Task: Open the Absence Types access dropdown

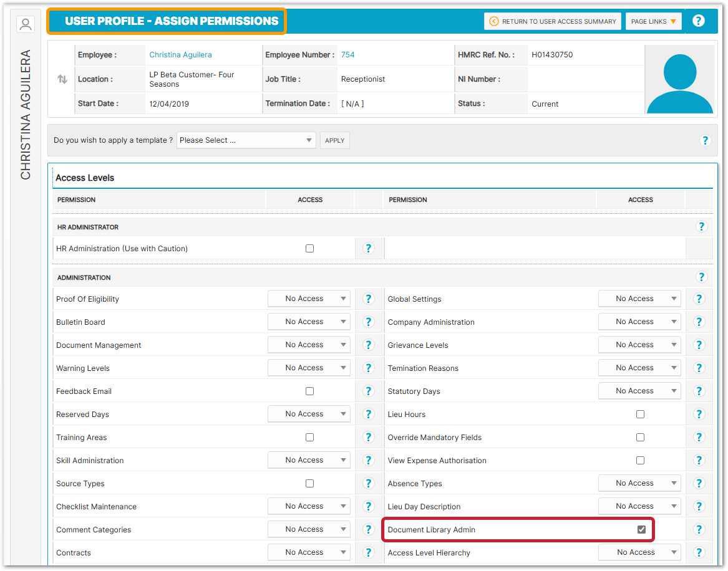Action: (639, 483)
